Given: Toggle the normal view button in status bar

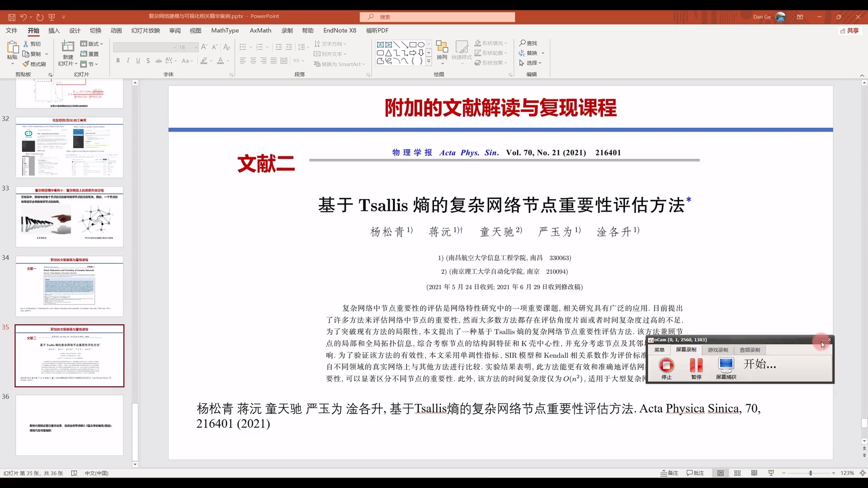Looking at the screenshot, I should coord(721,473).
